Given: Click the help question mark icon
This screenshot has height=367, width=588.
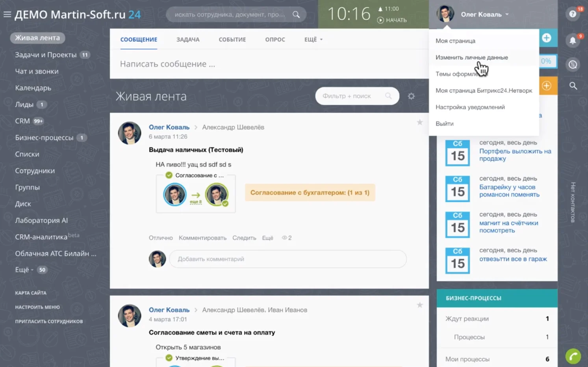Looking at the screenshot, I should [x=573, y=14].
